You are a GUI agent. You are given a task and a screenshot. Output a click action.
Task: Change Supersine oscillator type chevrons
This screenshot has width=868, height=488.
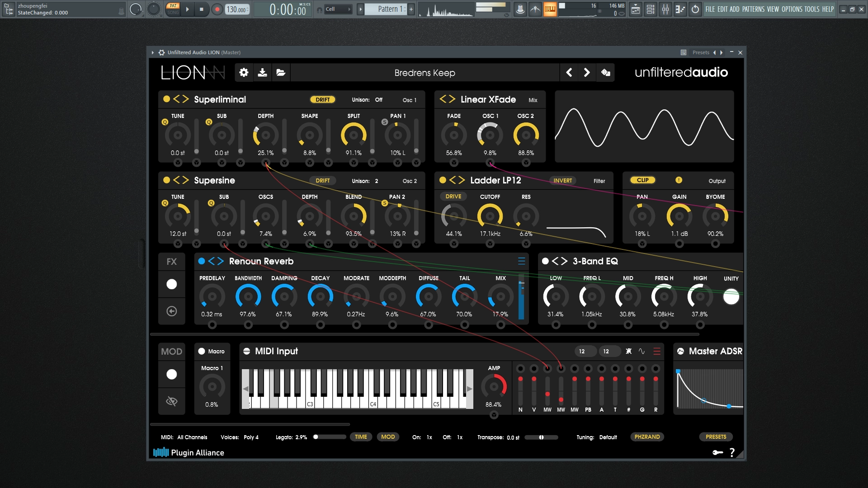[181, 180]
